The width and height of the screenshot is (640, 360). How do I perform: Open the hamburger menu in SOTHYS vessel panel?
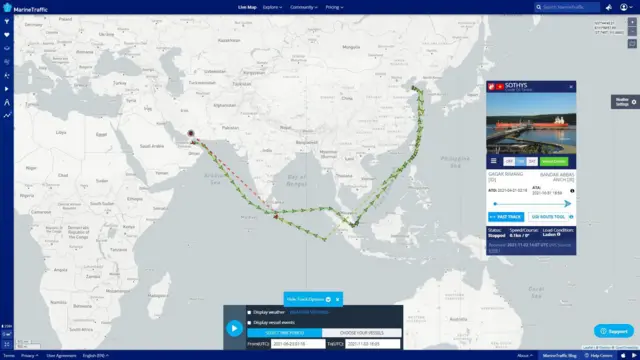[493, 161]
